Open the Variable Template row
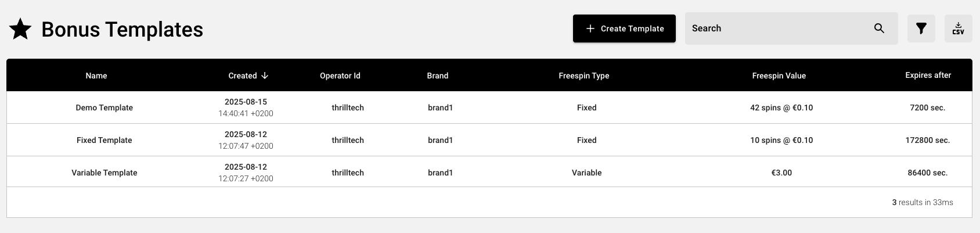The height and width of the screenshot is (233, 980). (x=105, y=173)
